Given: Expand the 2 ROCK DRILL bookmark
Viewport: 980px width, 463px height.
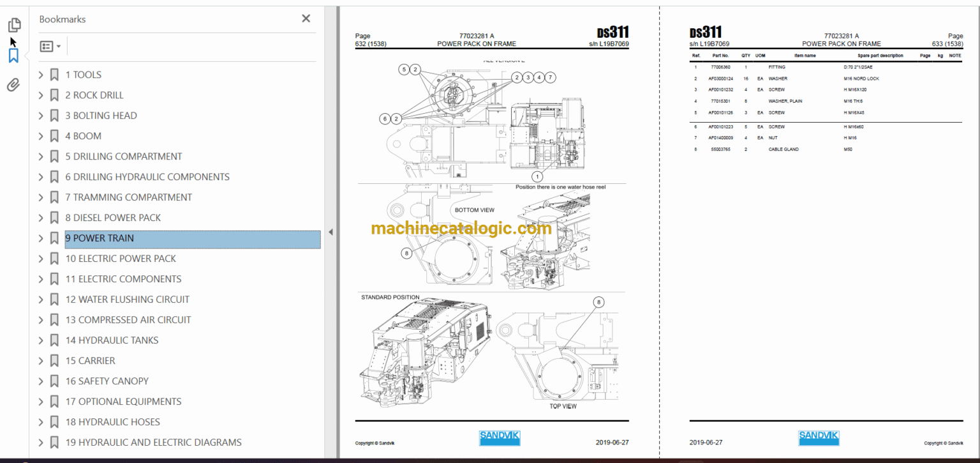Looking at the screenshot, I should (40, 95).
